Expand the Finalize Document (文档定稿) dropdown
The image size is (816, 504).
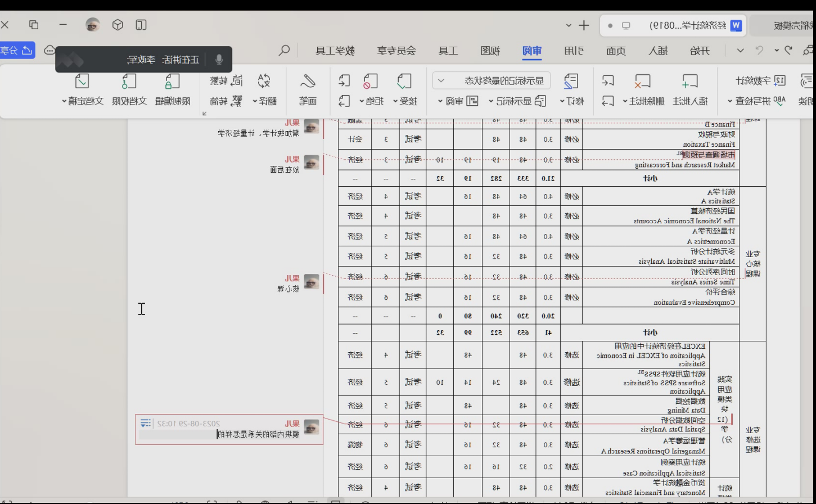(65, 102)
